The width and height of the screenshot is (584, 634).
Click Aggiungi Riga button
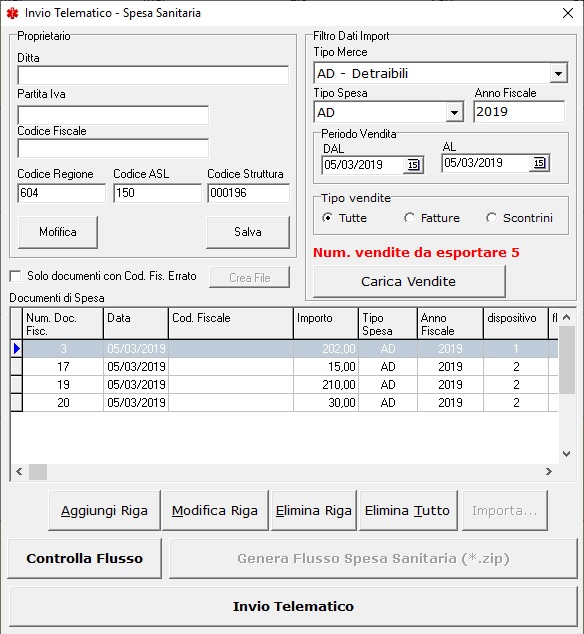point(104,511)
